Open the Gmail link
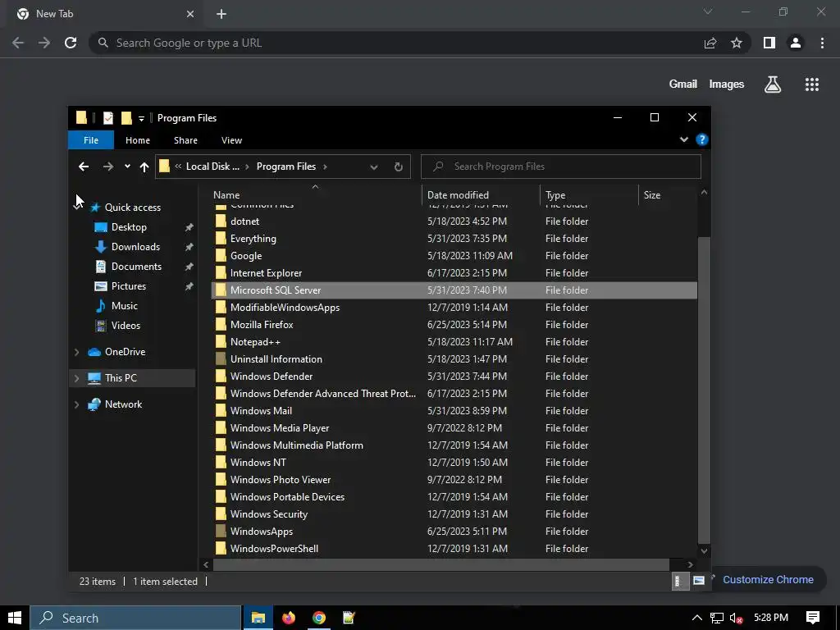Viewport: 840px width, 630px height. pyautogui.click(x=683, y=84)
